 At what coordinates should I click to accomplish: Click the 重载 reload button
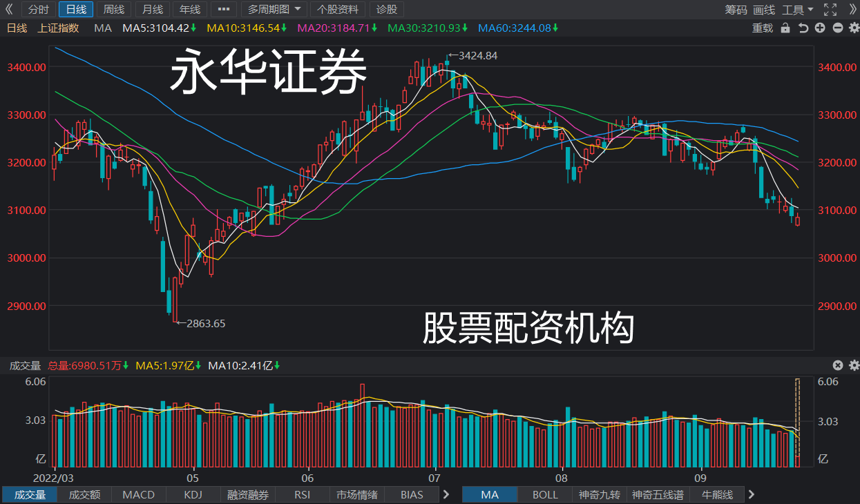tap(763, 28)
